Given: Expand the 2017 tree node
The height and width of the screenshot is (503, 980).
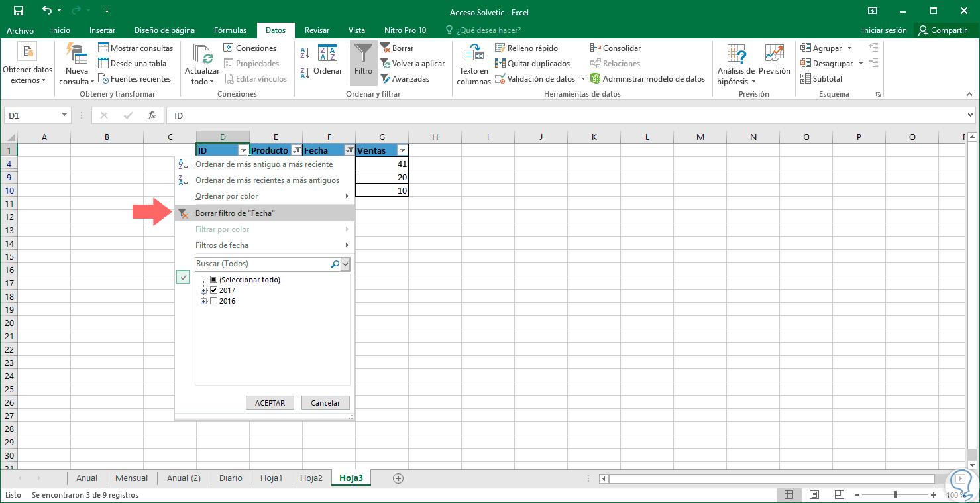Looking at the screenshot, I should coord(204,290).
